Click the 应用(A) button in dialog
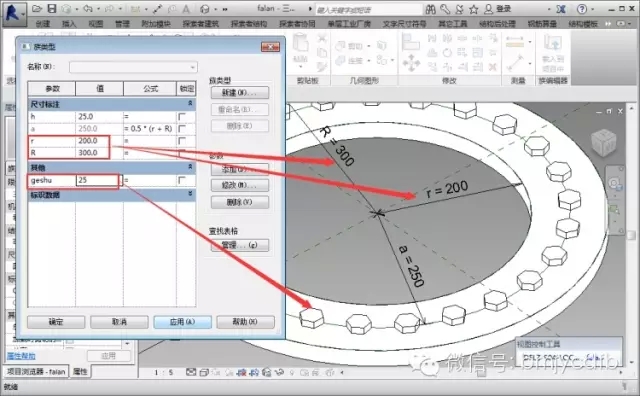Image resolution: width=640 pixels, height=396 pixels. (182, 322)
